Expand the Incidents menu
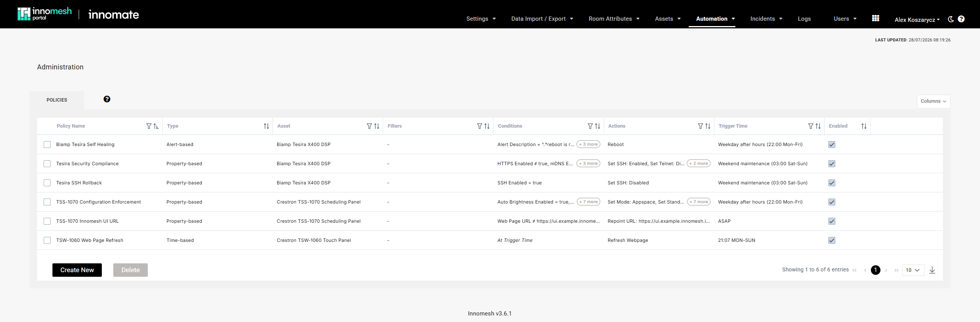Image resolution: width=980 pixels, height=322 pixels. tap(766, 19)
